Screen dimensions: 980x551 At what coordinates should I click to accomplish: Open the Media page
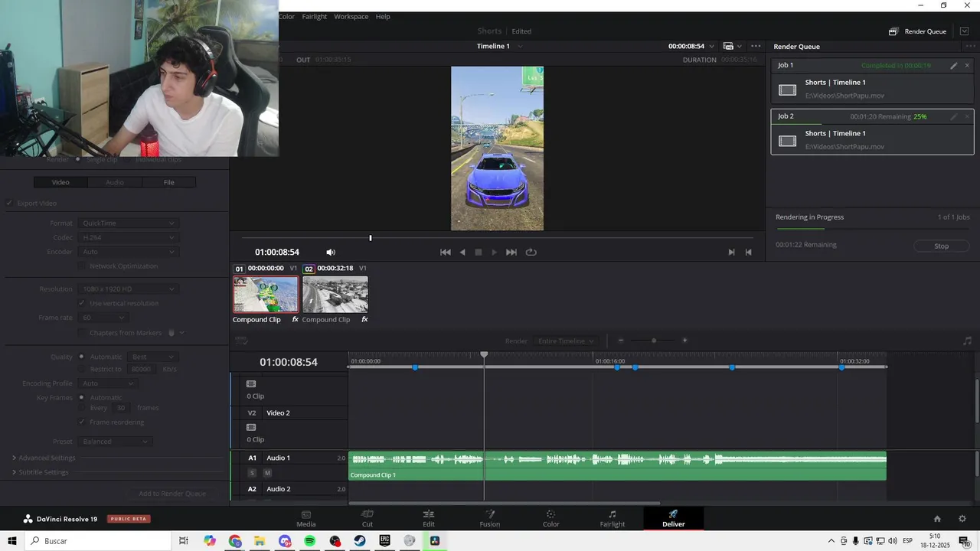tap(306, 518)
